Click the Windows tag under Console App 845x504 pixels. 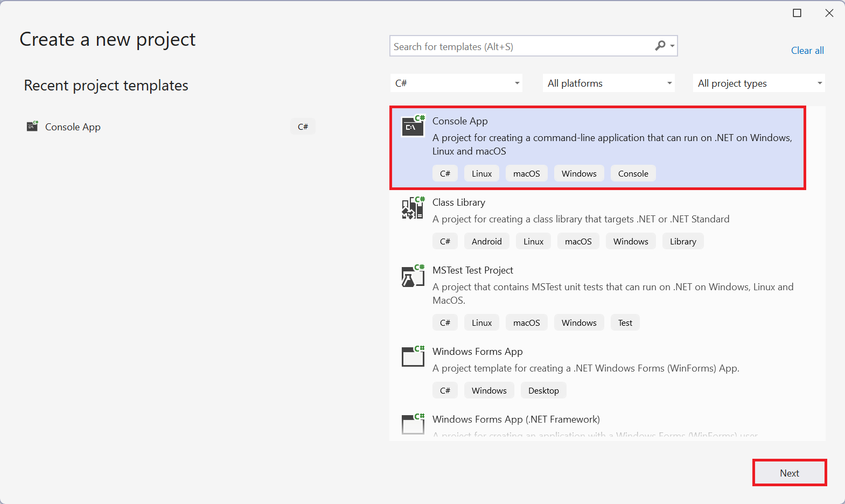point(579,173)
